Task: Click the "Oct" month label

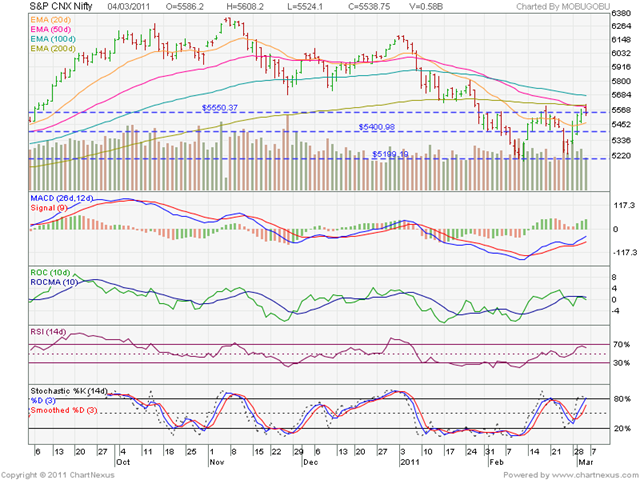Action: 123,462
